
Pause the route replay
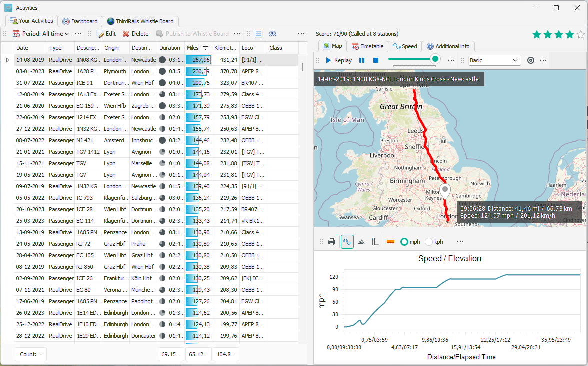362,60
